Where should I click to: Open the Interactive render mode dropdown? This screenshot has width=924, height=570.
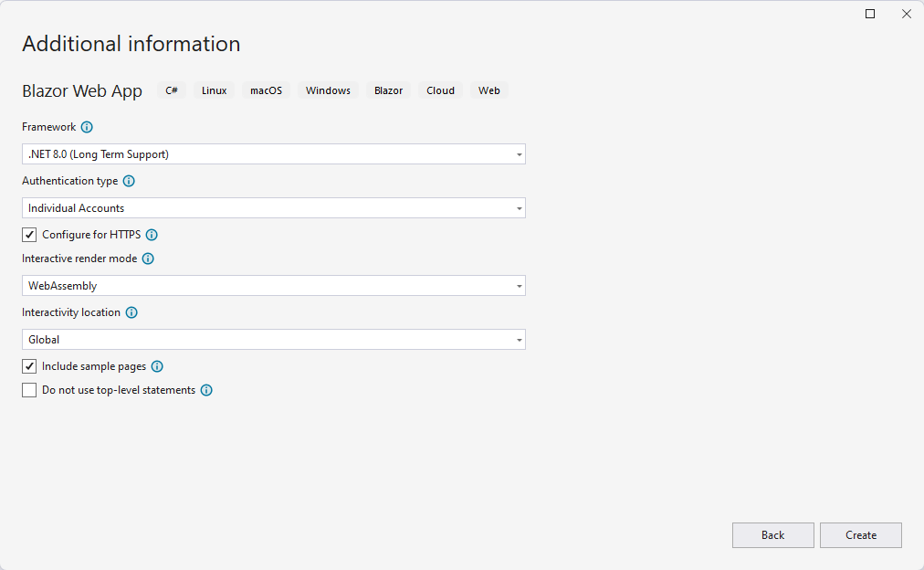[x=273, y=286]
